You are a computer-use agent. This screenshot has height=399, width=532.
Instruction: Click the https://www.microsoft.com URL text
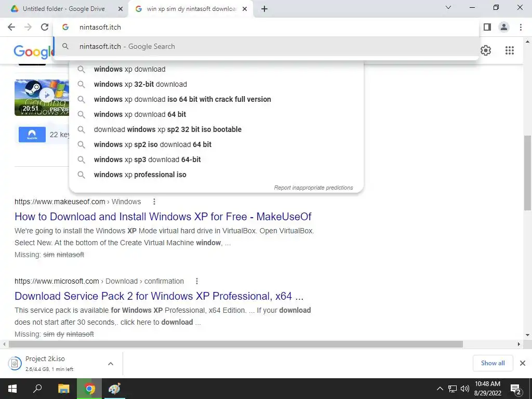pyautogui.click(x=57, y=281)
